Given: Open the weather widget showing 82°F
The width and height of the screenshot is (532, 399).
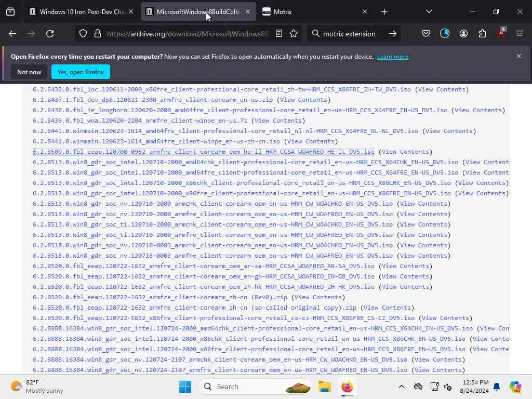Looking at the screenshot, I should [37, 387].
